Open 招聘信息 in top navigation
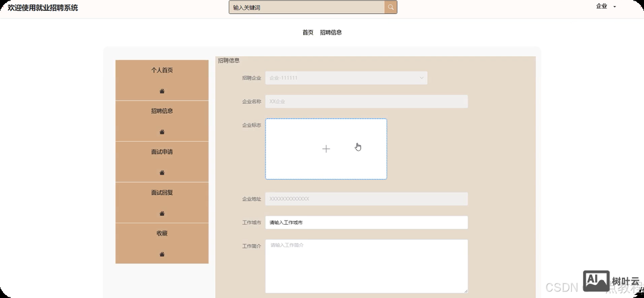 [x=331, y=32]
